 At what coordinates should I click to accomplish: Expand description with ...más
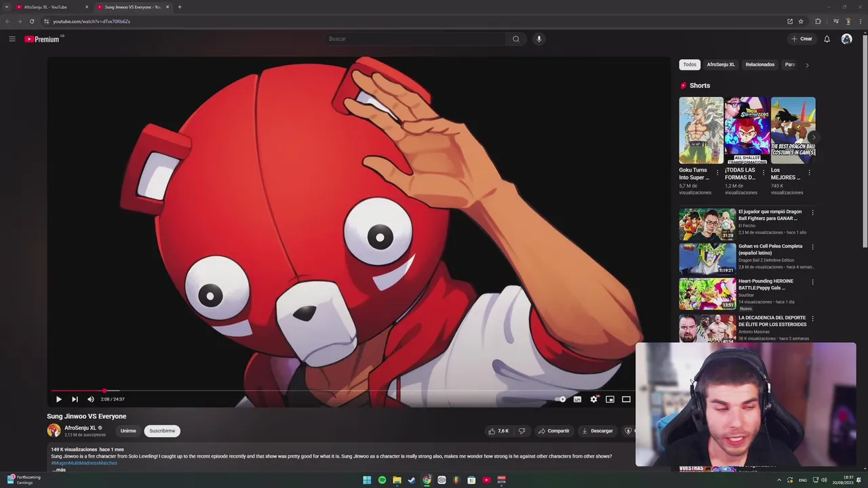coord(59,470)
